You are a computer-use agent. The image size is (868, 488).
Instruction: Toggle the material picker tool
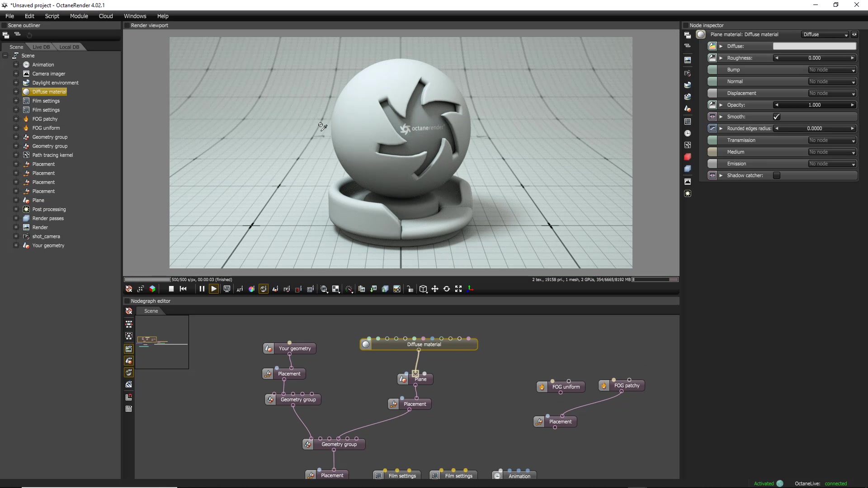[263, 289]
